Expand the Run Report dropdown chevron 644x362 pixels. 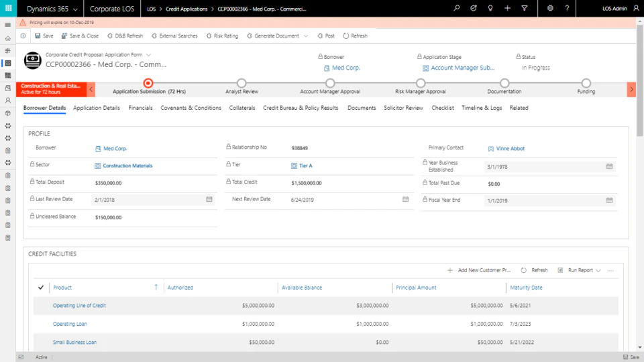[598, 270]
